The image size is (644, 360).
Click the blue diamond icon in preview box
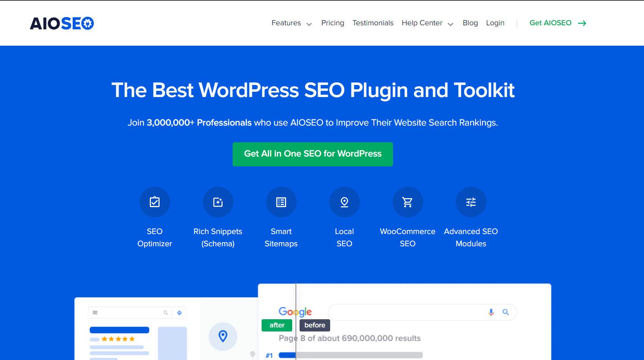(179, 313)
